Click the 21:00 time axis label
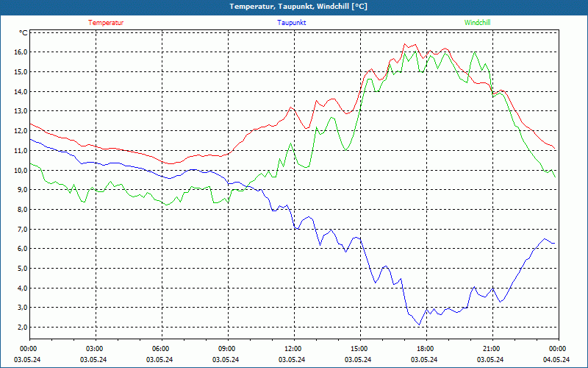This screenshot has height=368, width=588. click(x=492, y=349)
